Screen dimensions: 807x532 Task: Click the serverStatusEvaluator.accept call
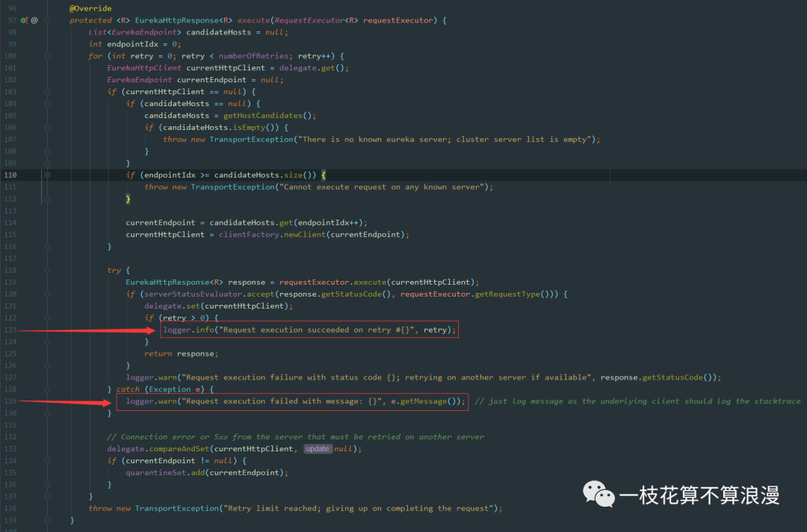coord(209,294)
